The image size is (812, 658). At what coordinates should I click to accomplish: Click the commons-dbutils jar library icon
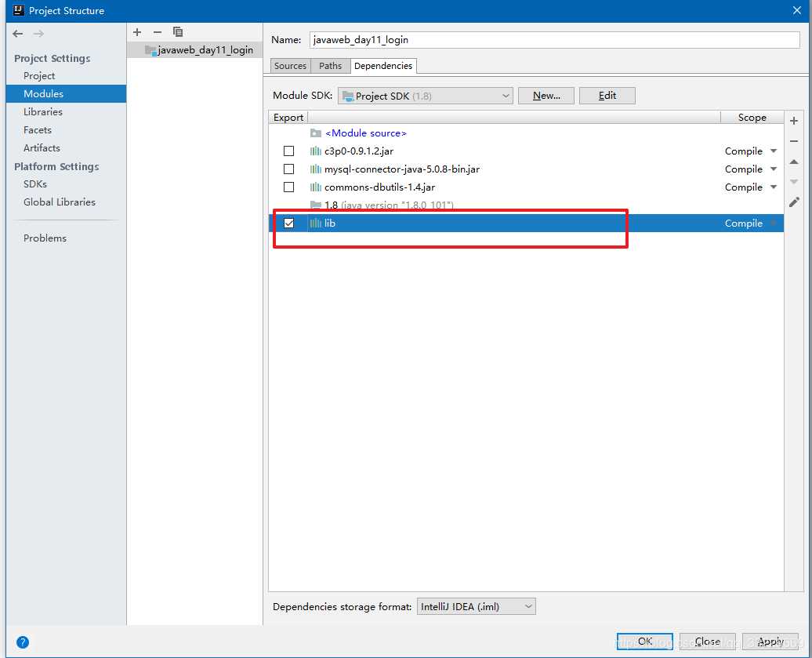pyautogui.click(x=315, y=187)
